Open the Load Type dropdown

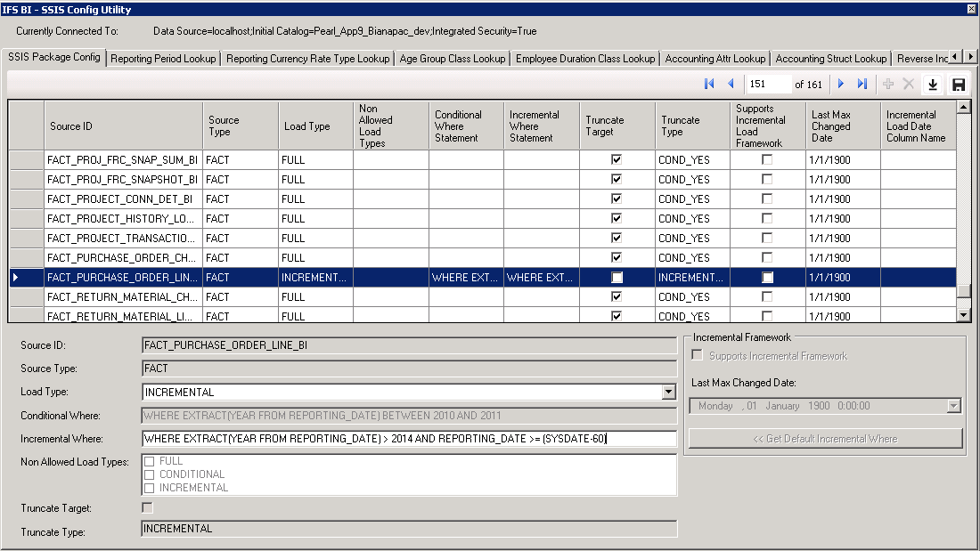[x=668, y=392]
